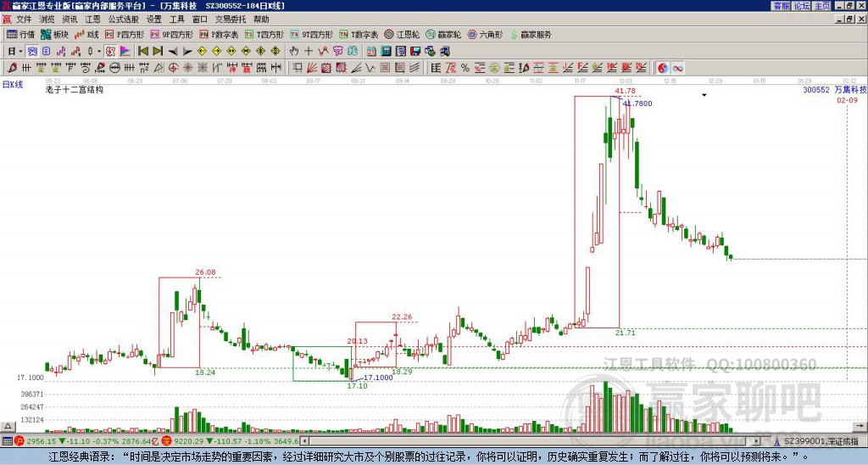Click the 02-09 date marker
The height and width of the screenshot is (465, 868).
[x=847, y=100]
